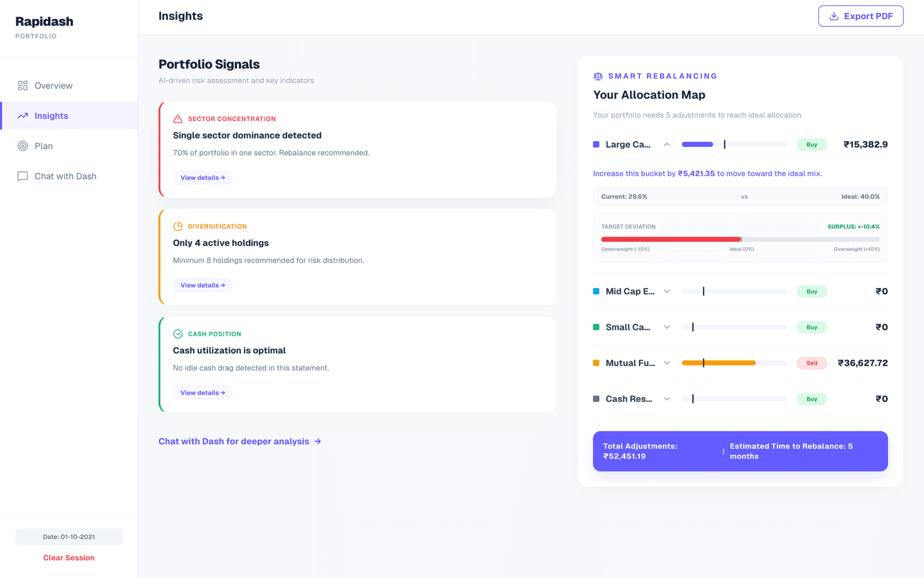The height and width of the screenshot is (578, 924).
Task: Collapse the Large Cap allocation row
Action: point(667,144)
